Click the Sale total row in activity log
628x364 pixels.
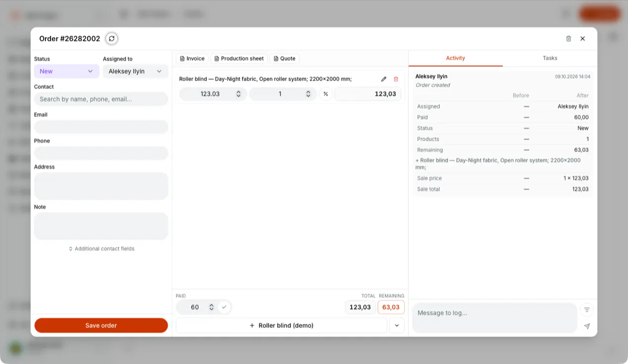(502, 189)
